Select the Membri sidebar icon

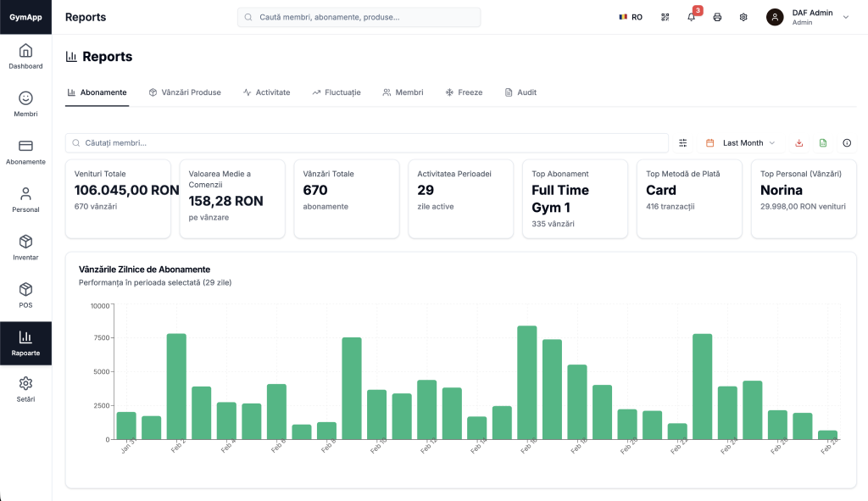(x=25, y=103)
